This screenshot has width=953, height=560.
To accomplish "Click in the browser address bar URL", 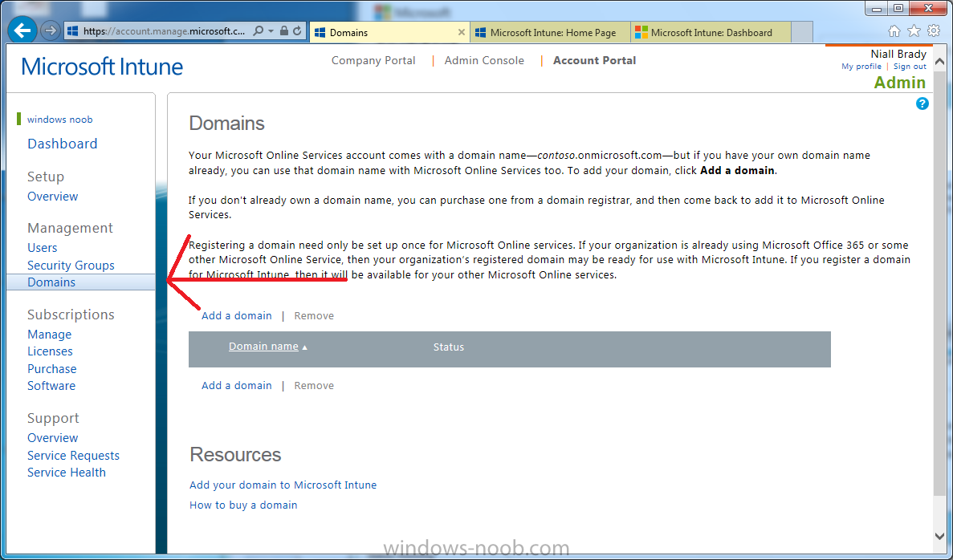I will pyautogui.click(x=164, y=31).
